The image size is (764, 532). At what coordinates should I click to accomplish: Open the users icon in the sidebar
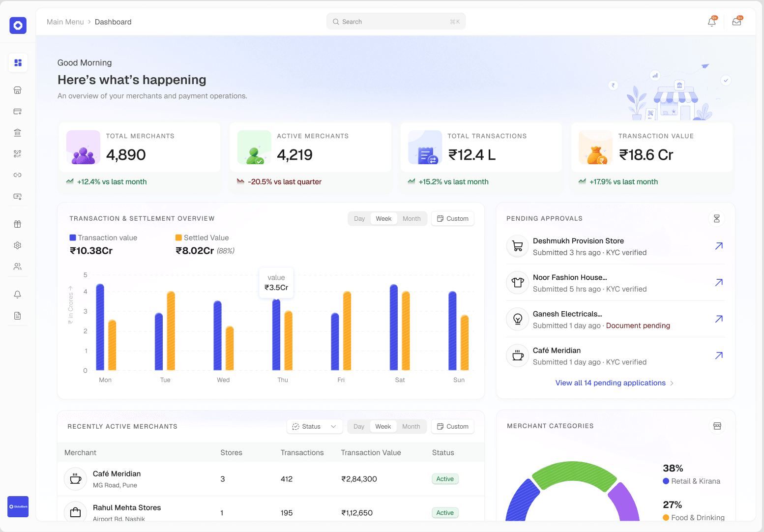18,266
